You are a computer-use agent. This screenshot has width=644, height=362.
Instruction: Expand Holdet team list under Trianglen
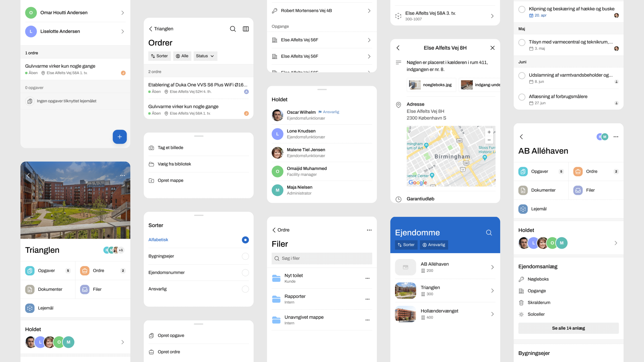(122, 342)
